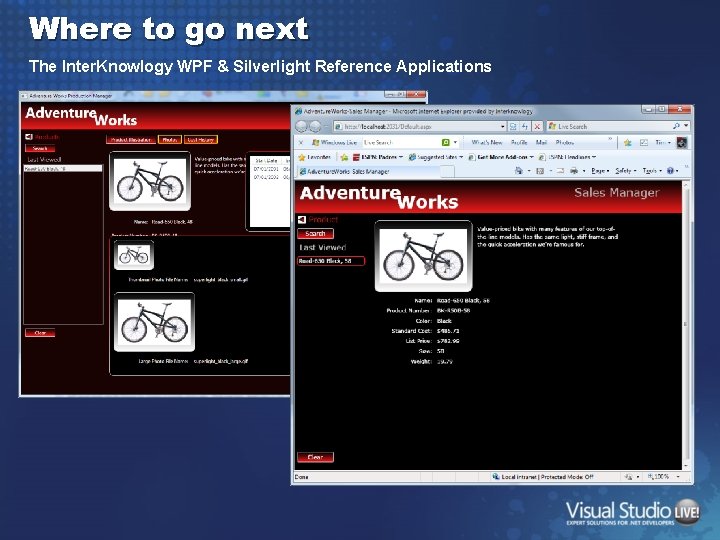The image size is (720, 540).
Task: Collapse the Product panel arrow in Sales Manager
Action: [302, 219]
